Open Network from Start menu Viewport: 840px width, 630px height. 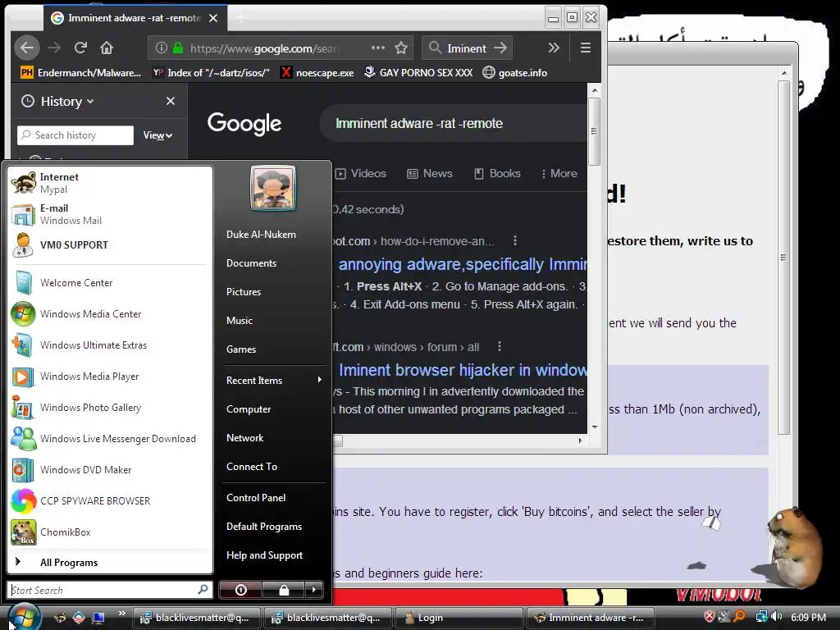(x=274, y=438)
